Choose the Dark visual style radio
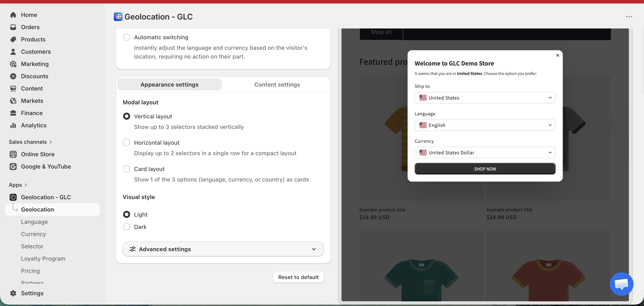Viewport: 644px width, 306px height. [127, 226]
